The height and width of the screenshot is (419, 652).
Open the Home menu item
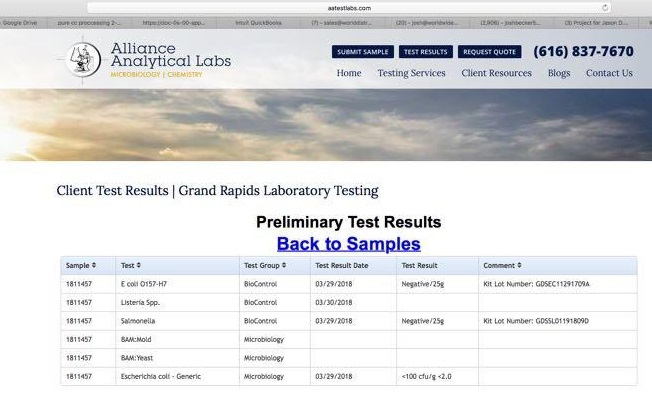coord(349,73)
